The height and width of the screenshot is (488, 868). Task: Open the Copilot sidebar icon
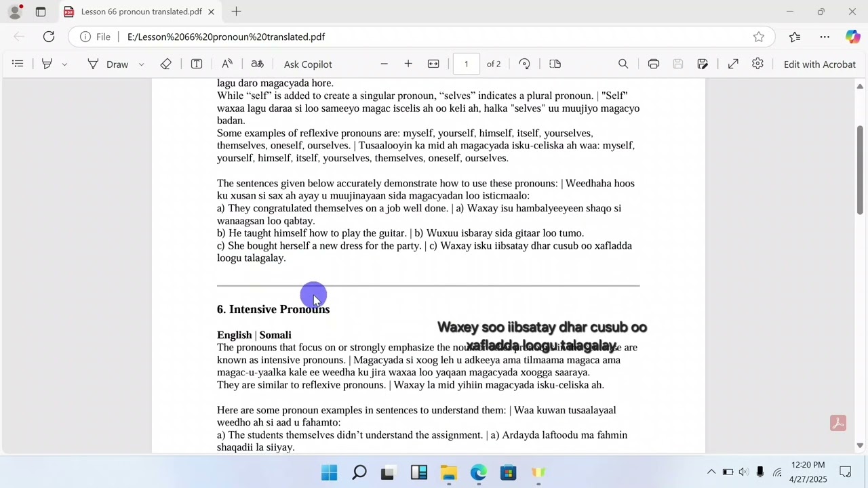click(852, 37)
